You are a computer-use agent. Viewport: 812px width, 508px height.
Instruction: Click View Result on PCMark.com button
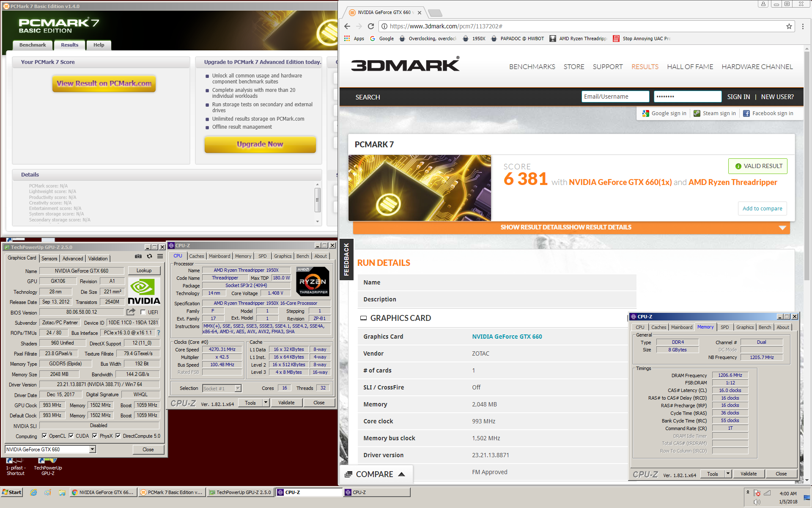tap(104, 83)
